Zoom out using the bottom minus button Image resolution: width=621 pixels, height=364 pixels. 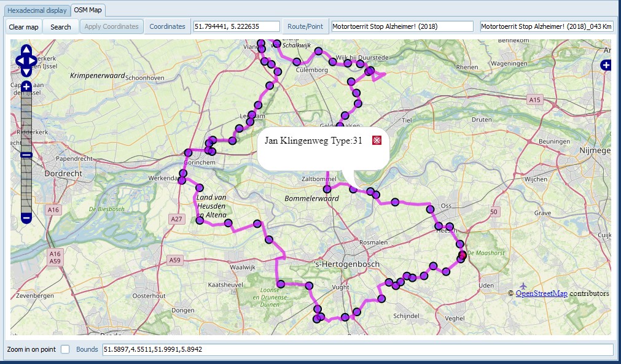pyautogui.click(x=26, y=217)
